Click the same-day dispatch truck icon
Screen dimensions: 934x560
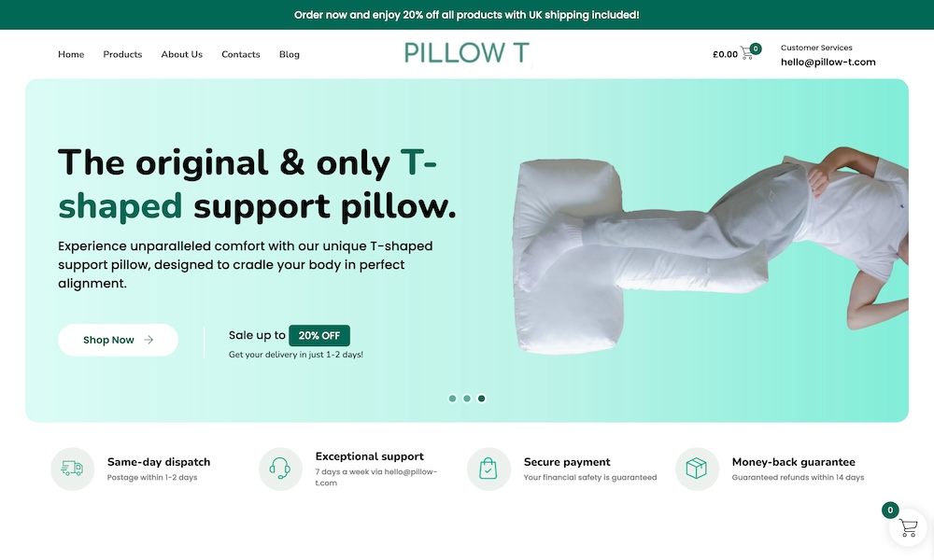(x=72, y=469)
